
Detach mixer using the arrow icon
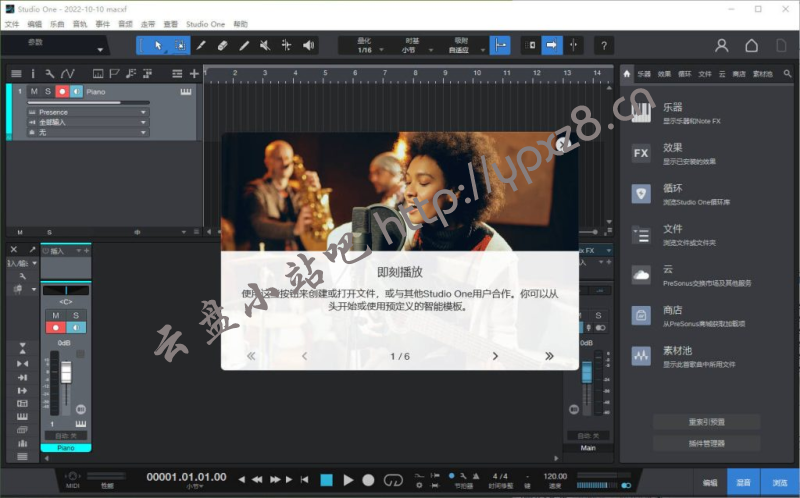[x=32, y=250]
